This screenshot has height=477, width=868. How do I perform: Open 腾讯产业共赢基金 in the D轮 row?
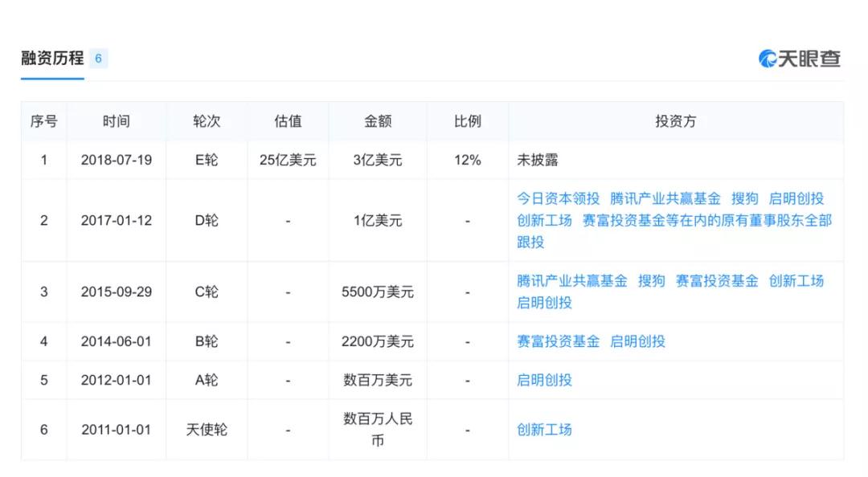click(665, 198)
